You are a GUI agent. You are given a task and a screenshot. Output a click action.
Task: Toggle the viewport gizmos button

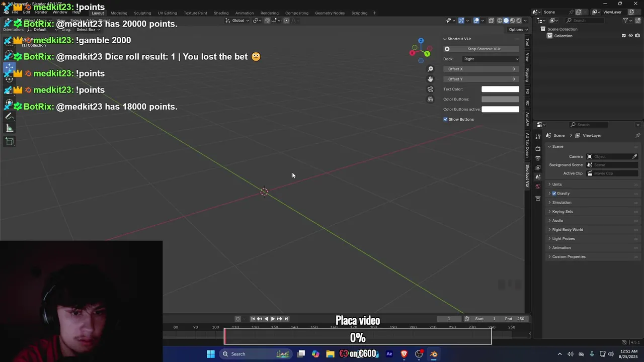pos(461,21)
